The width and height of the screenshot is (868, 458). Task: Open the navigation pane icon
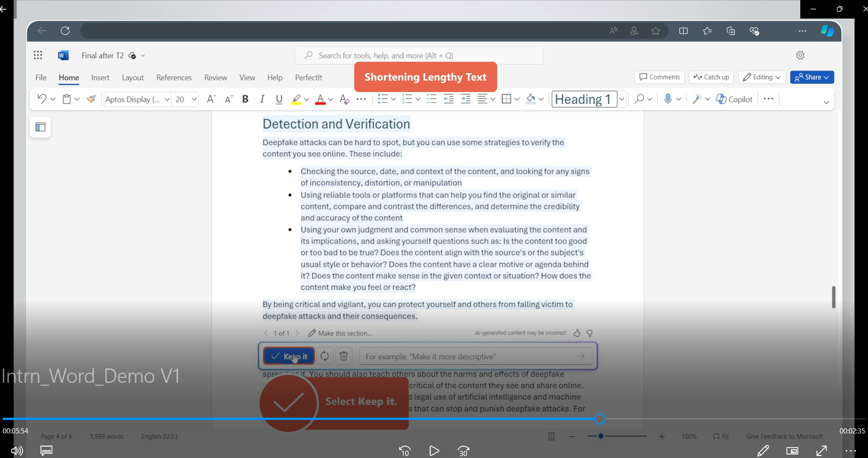[x=40, y=127]
